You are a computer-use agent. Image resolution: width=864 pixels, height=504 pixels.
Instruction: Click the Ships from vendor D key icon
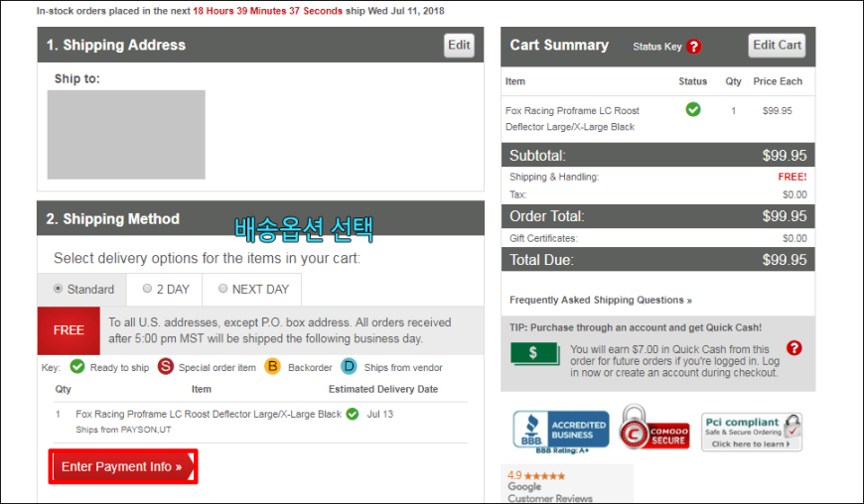pos(349,366)
